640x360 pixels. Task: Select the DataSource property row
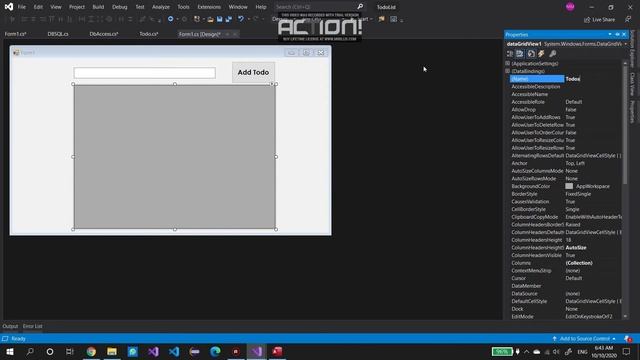tap(565, 293)
